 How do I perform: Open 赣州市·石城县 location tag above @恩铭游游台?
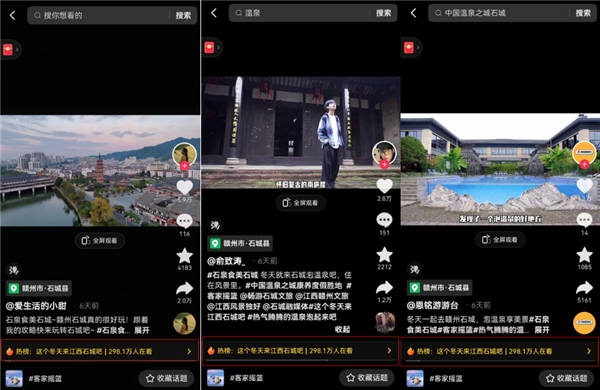click(x=440, y=287)
